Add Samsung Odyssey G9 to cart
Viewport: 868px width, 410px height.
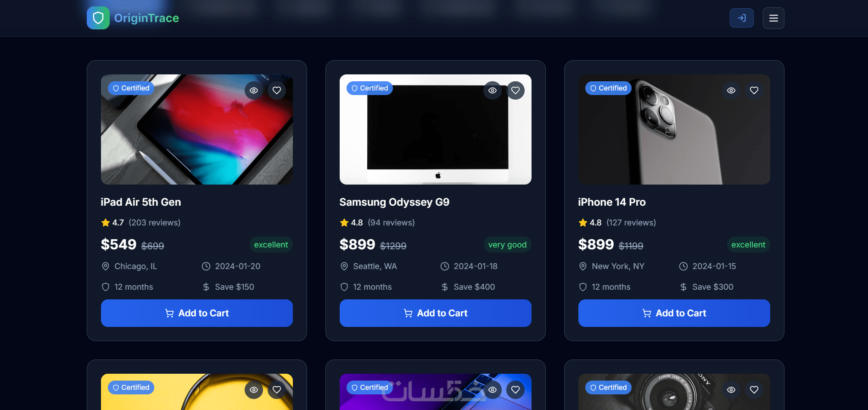coord(436,313)
